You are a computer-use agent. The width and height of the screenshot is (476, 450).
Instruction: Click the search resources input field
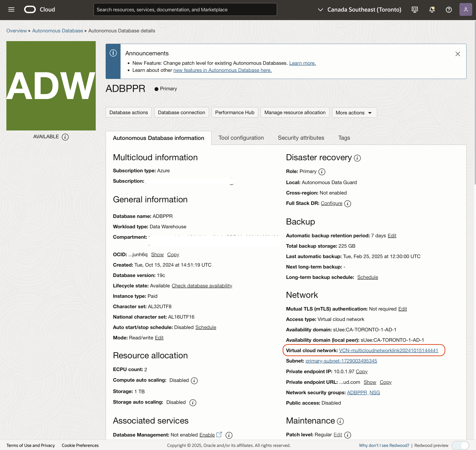pyautogui.click(x=185, y=10)
